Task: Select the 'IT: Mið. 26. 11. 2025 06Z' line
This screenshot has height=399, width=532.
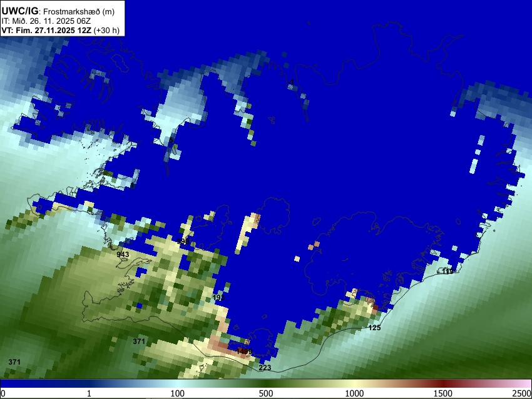Action: tap(46, 21)
